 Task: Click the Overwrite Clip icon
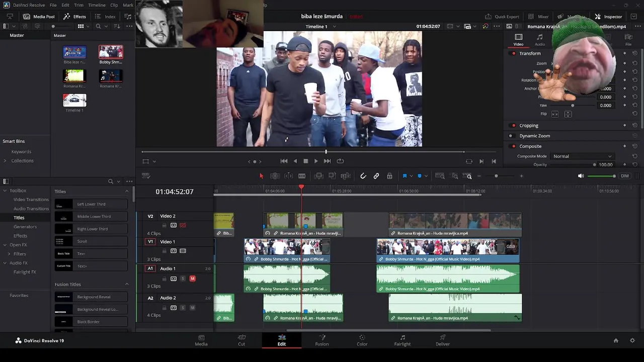point(332,176)
